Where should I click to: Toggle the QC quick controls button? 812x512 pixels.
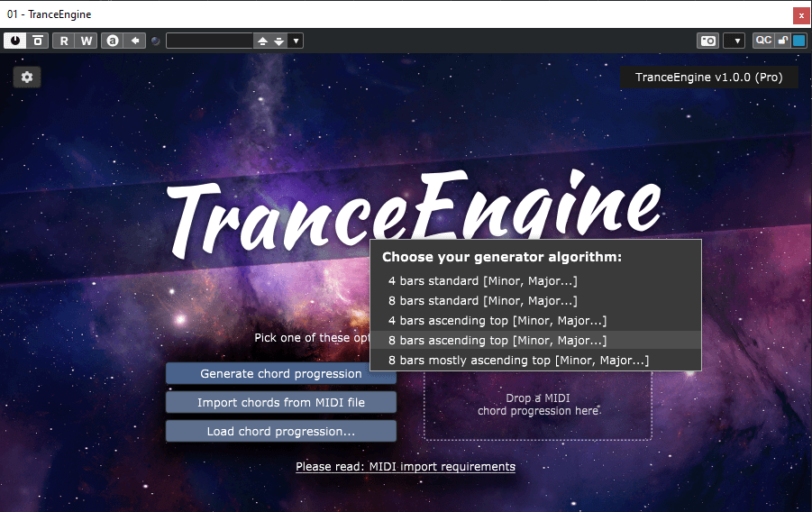(x=763, y=40)
